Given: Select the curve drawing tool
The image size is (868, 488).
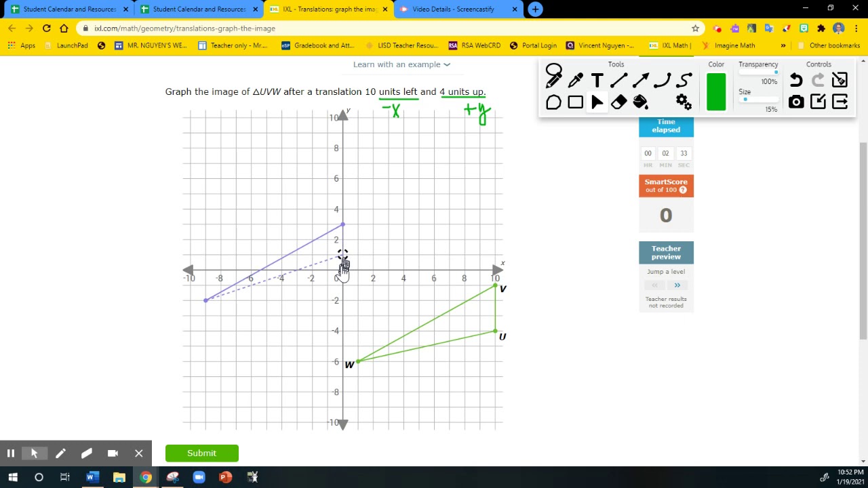Looking at the screenshot, I should pos(662,81).
